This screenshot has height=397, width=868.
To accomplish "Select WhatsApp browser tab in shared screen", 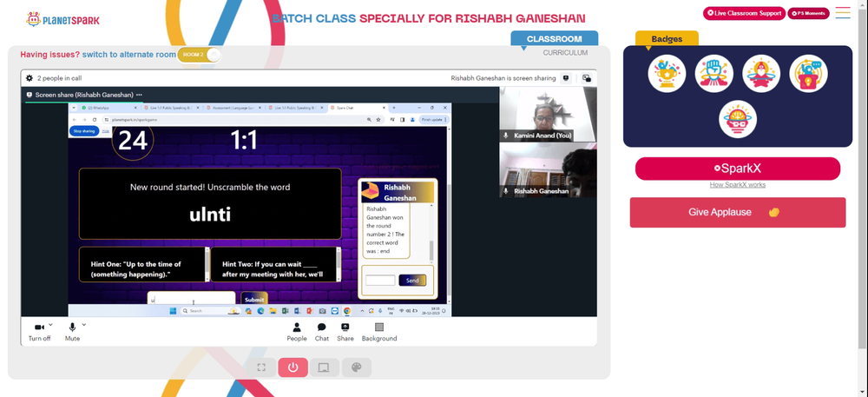I will click(x=109, y=108).
